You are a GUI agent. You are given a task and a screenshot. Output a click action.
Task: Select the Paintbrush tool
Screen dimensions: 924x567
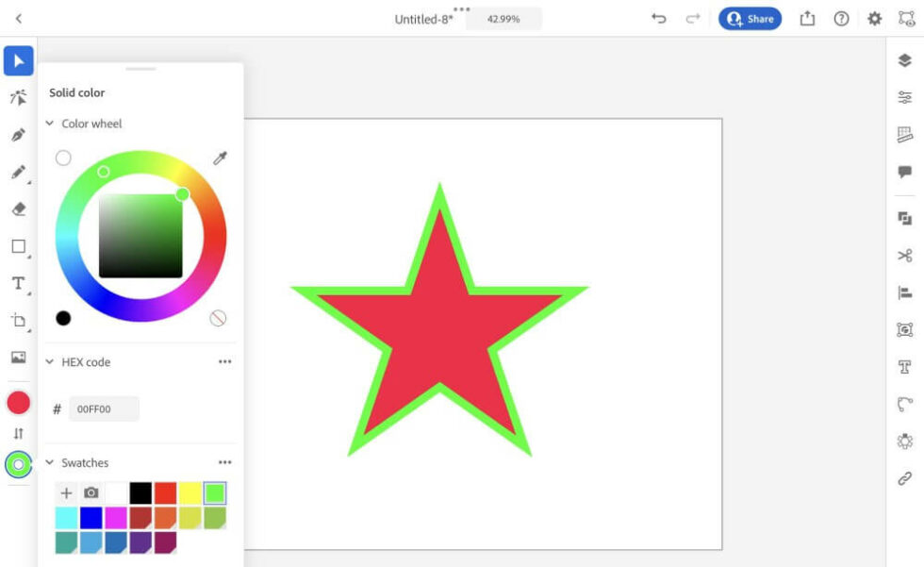[x=19, y=171]
